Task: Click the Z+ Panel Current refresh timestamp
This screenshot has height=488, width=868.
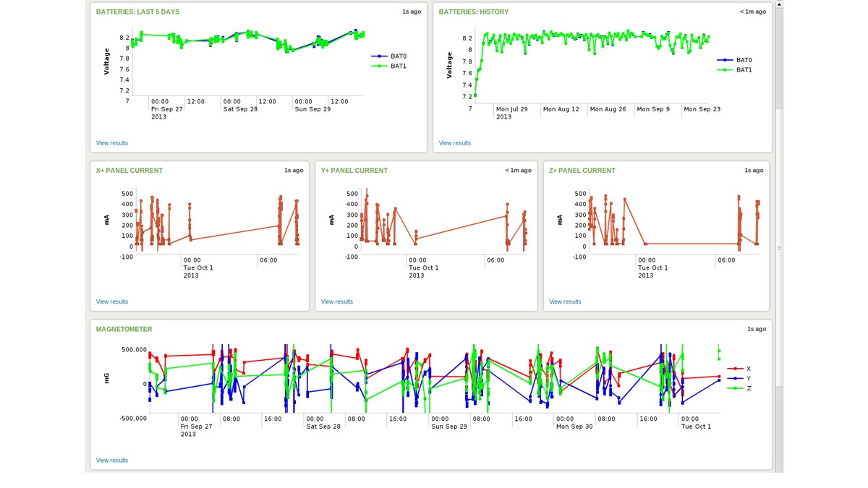Action: (x=754, y=171)
